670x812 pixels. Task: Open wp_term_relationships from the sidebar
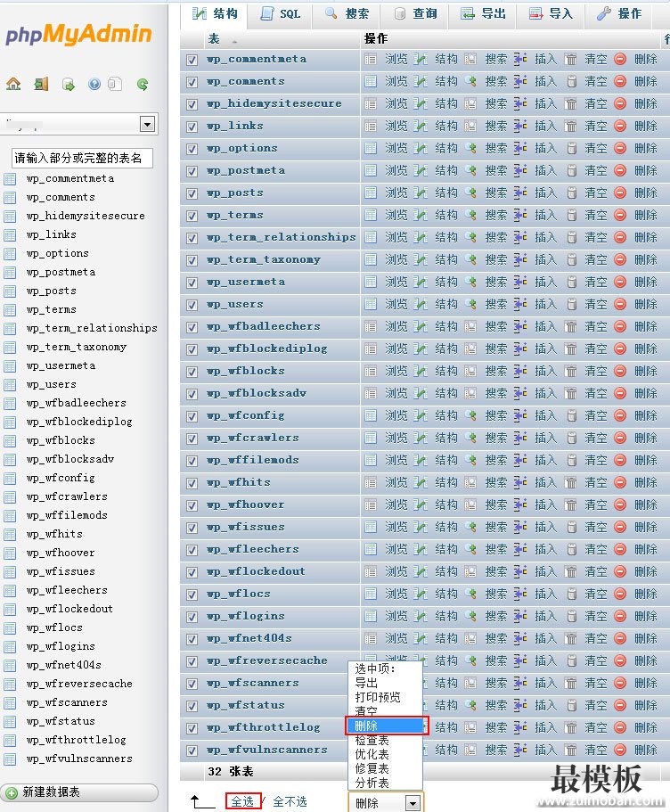[x=92, y=328]
